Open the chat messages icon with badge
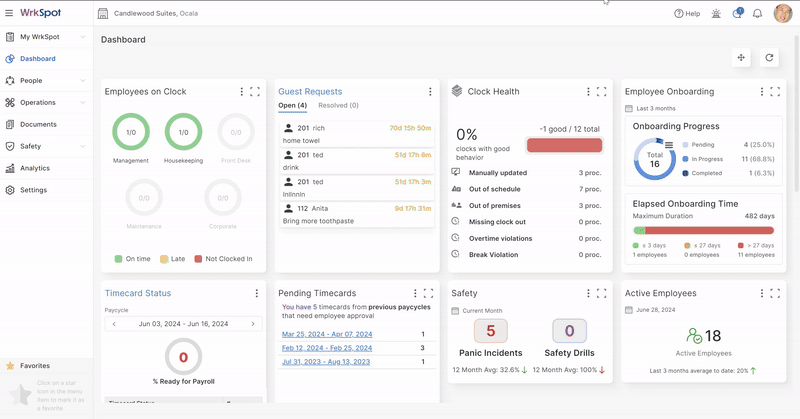This screenshot has width=800, height=419. click(x=737, y=14)
